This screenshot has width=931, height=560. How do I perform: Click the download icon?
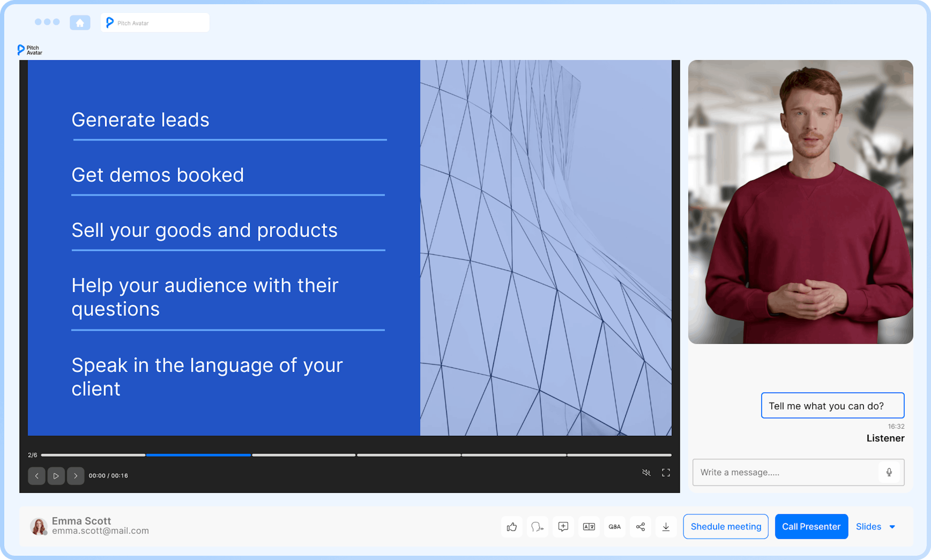666,526
